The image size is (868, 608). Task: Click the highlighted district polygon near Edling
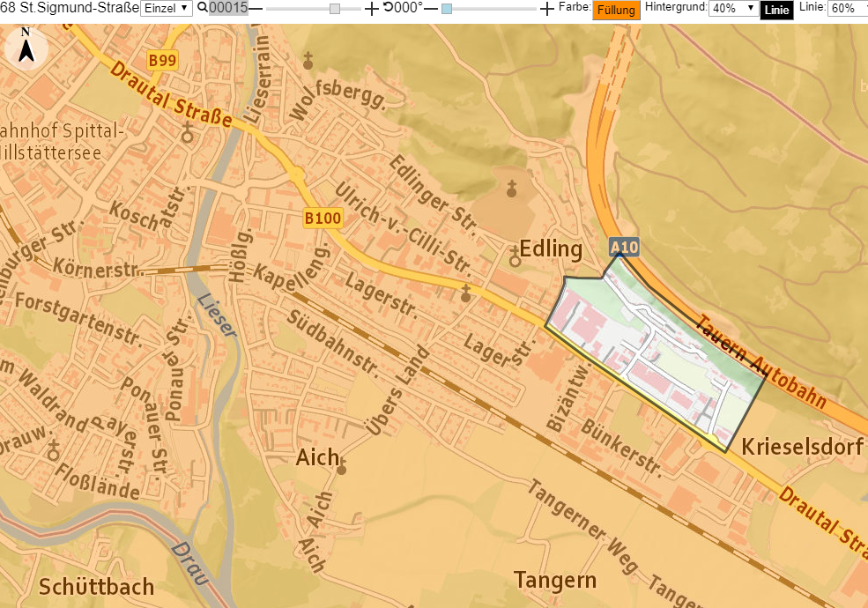pyautogui.click(x=659, y=354)
